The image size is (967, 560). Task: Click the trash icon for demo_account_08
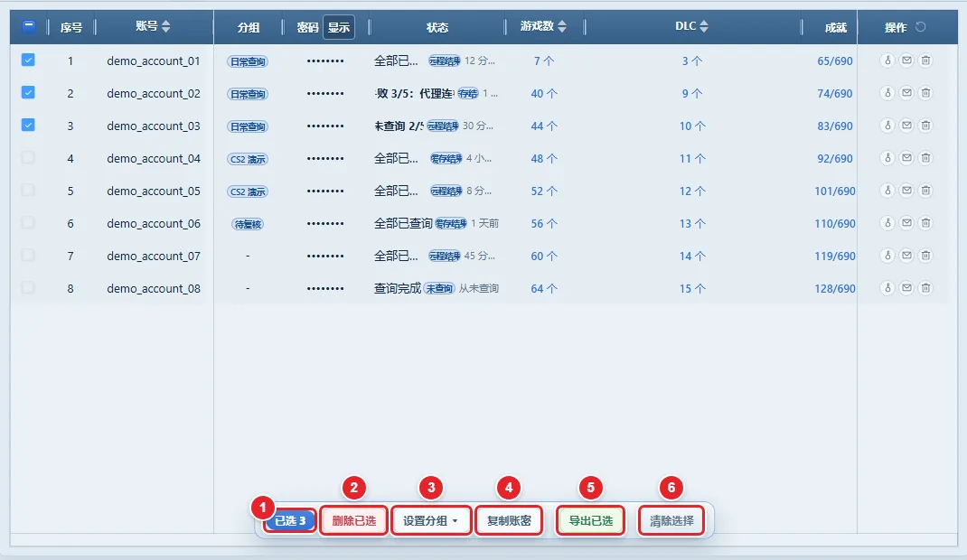925,288
